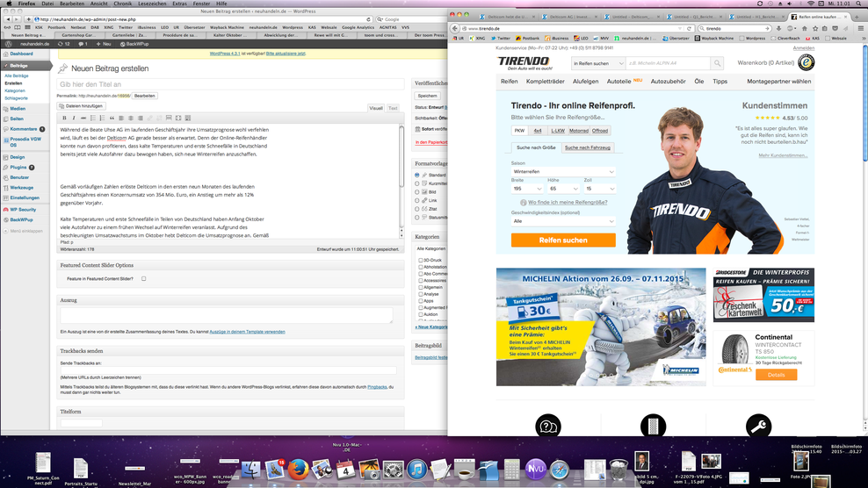Click the Tirendo search magnifier icon

(717, 63)
